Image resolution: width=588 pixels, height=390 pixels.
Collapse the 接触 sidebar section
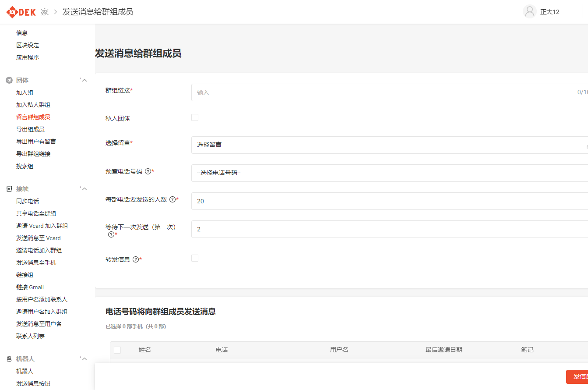tap(85, 189)
